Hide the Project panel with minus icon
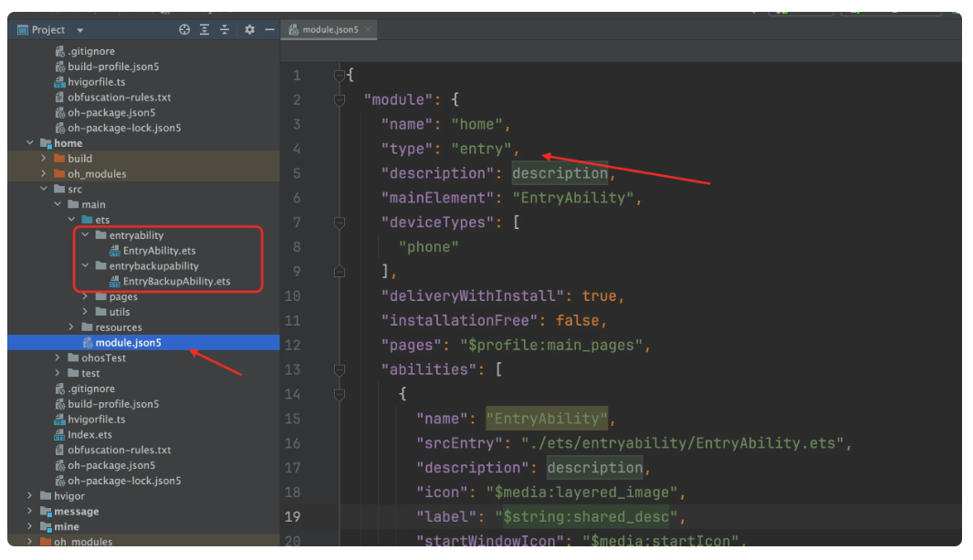This screenshot has height=560, width=973. [x=269, y=30]
